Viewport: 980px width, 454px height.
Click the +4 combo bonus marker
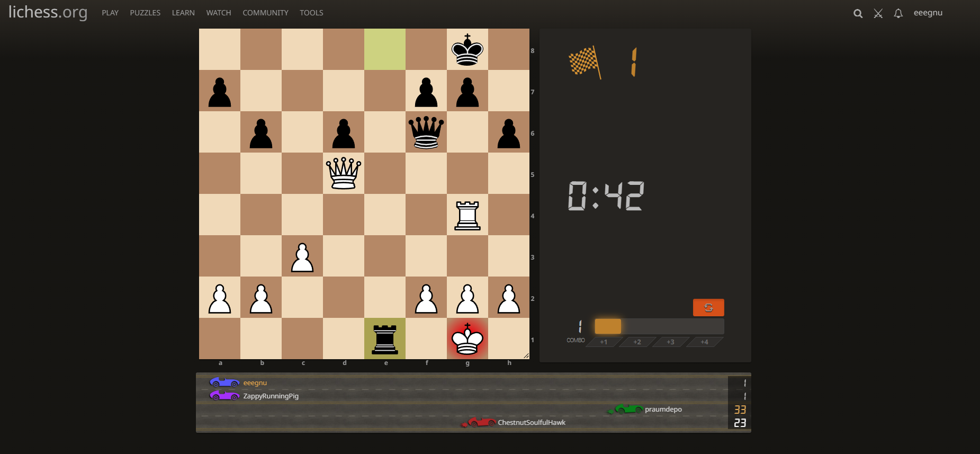pyautogui.click(x=704, y=342)
